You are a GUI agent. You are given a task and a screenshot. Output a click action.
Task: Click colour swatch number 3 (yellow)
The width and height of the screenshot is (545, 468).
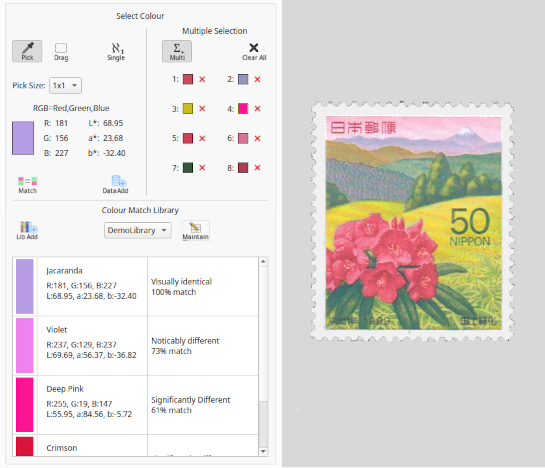(x=188, y=109)
